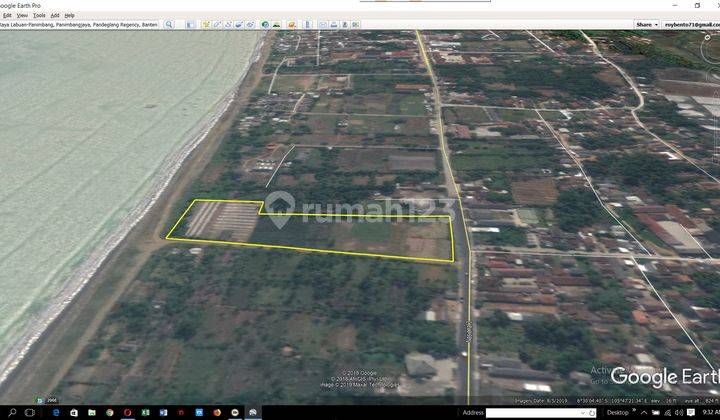720x420 pixels.
Task: Open File Explorer from the taskbar
Action: (x=92, y=412)
